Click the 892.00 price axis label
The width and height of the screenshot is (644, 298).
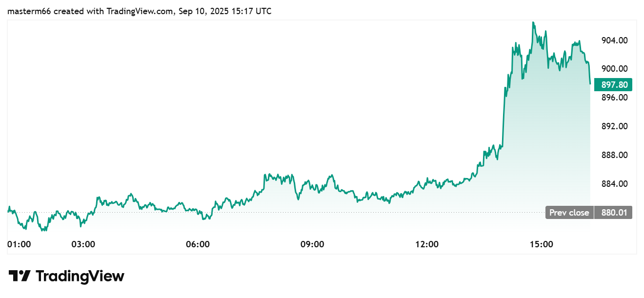tap(613, 126)
